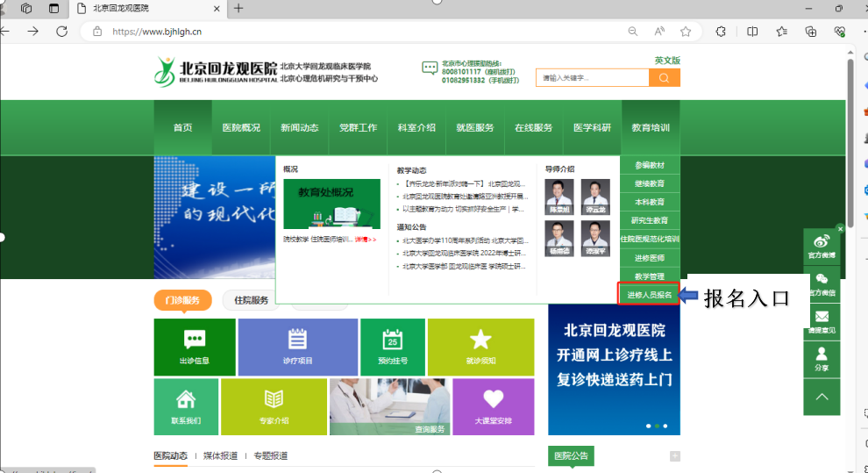This screenshot has width=868, height=473.
Task: Click the 英文版 language link
Action: (666, 61)
